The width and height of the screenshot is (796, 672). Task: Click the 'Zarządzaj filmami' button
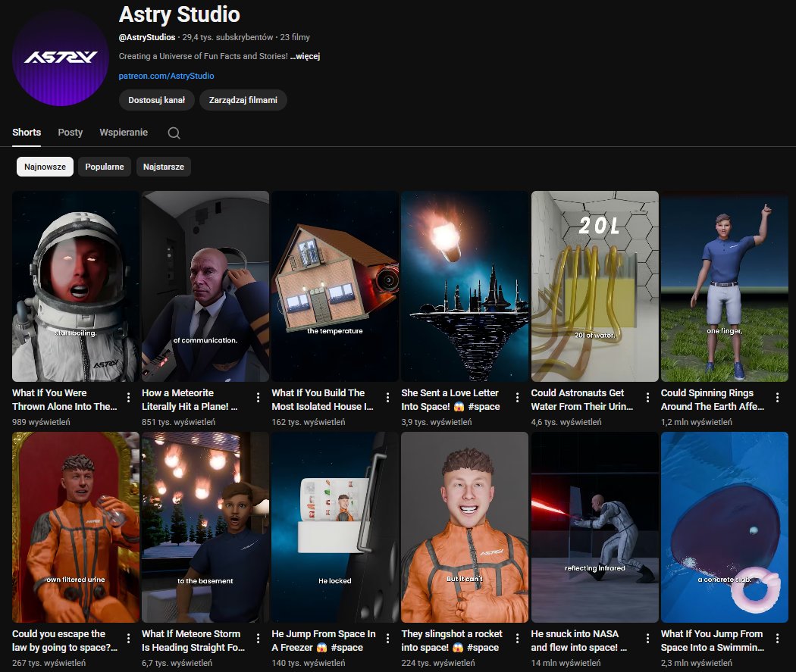click(243, 100)
